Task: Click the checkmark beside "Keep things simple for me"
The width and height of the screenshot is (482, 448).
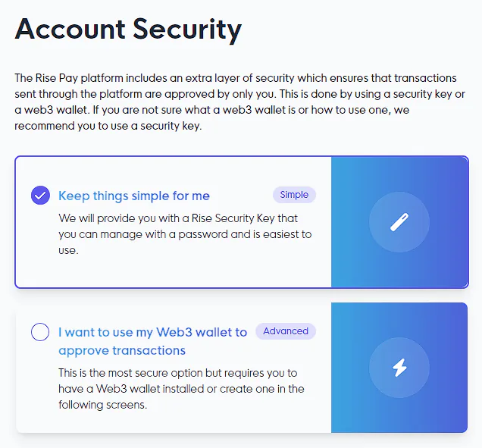Action: 40,196
